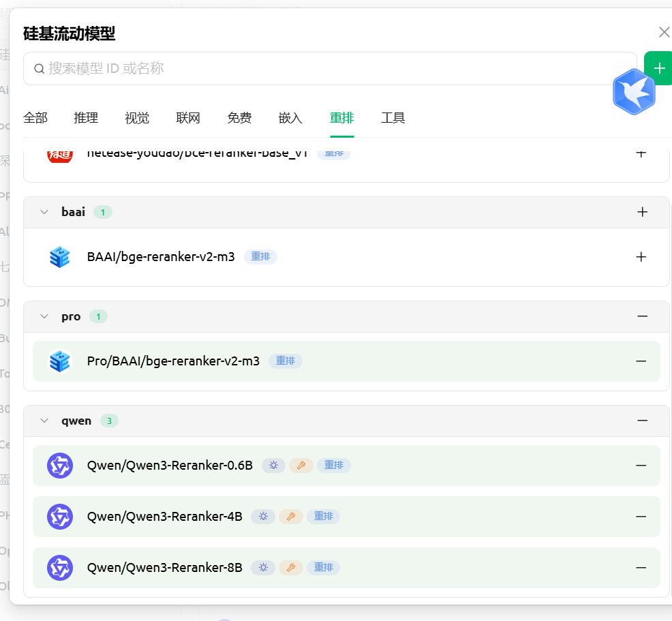Image resolution: width=672 pixels, height=621 pixels.
Task: Add the BAAI/bge-reranker-v2-m3 model
Action: pyautogui.click(x=641, y=257)
